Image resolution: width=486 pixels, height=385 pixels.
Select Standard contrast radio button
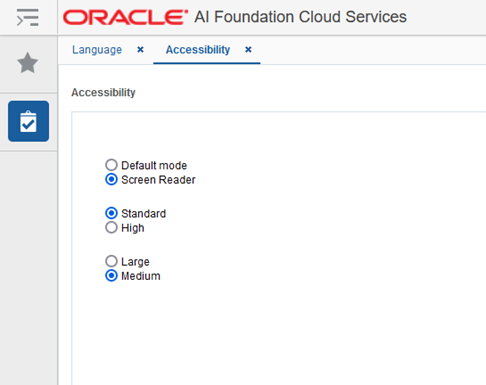point(111,213)
